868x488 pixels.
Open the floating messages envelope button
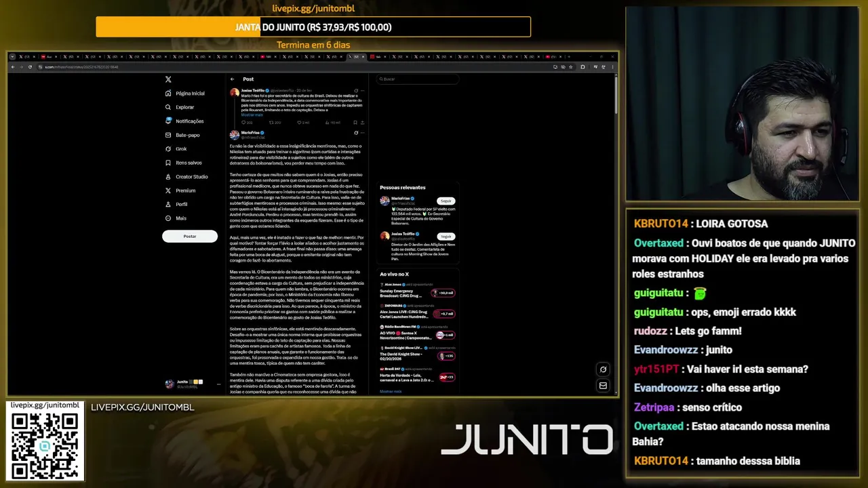tap(603, 386)
